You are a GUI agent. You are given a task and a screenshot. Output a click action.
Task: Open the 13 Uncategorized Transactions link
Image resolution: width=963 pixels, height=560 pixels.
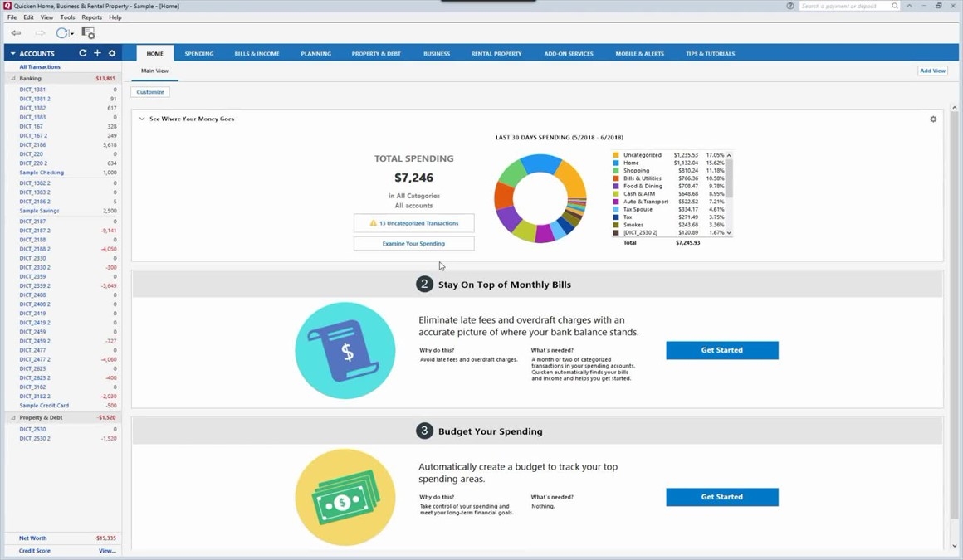(x=413, y=223)
